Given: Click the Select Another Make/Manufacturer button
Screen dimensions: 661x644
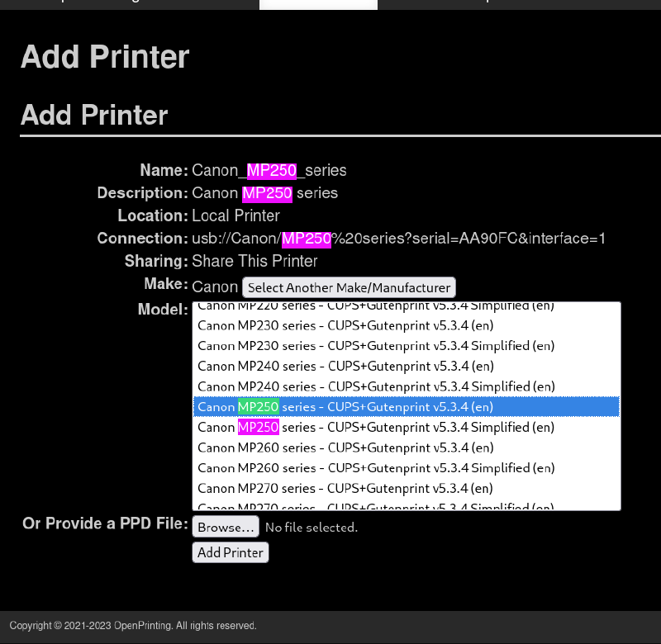Looking at the screenshot, I should pyautogui.click(x=349, y=287).
